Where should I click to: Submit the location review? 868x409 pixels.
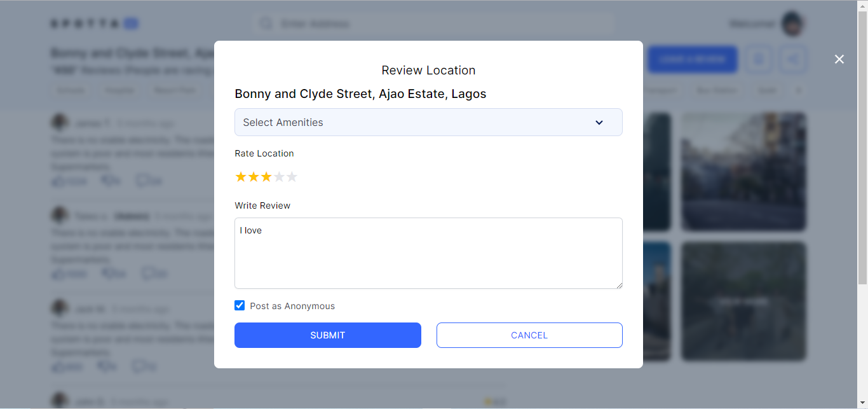click(x=328, y=335)
